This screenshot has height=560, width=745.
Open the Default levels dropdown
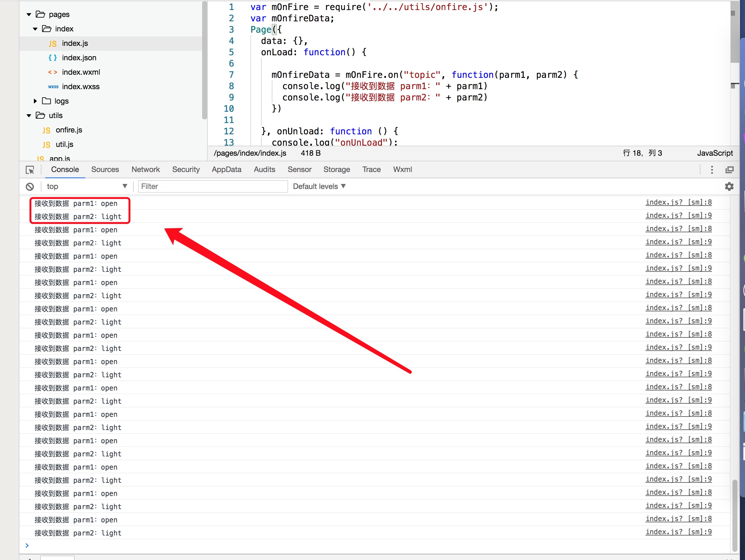[319, 187]
